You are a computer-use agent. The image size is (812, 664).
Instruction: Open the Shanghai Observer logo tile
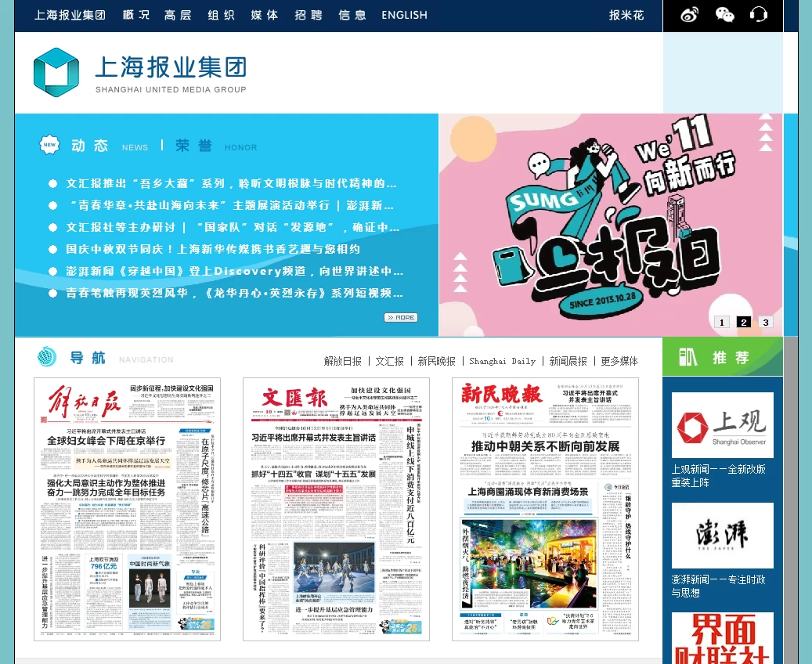[722, 425]
